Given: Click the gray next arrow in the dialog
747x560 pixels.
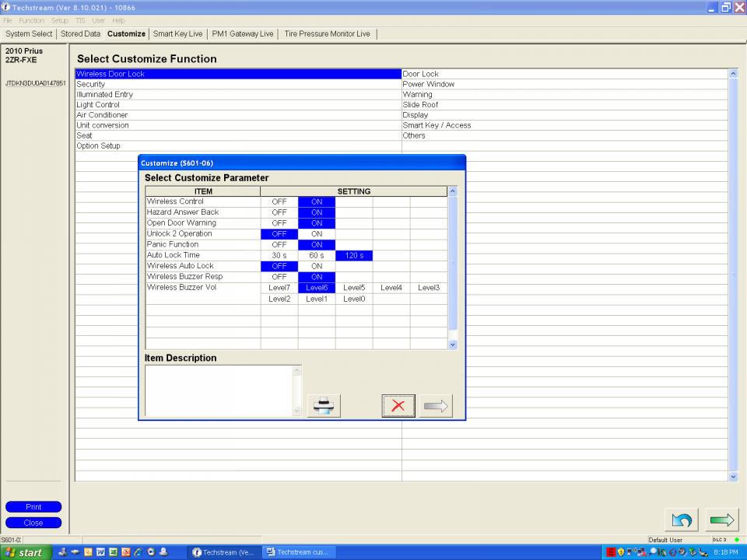Looking at the screenshot, I should point(436,405).
